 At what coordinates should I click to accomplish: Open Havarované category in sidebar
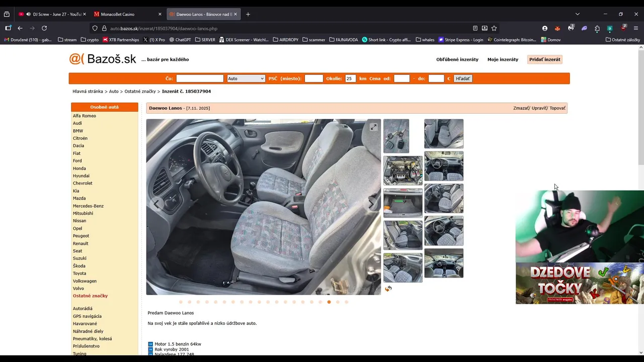(x=85, y=324)
